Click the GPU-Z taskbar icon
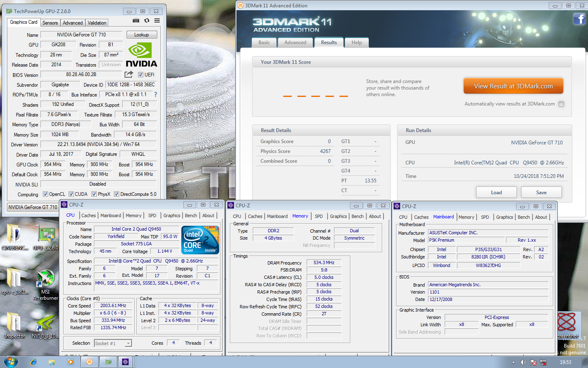The width and height of the screenshot is (588, 368). click(x=108, y=362)
